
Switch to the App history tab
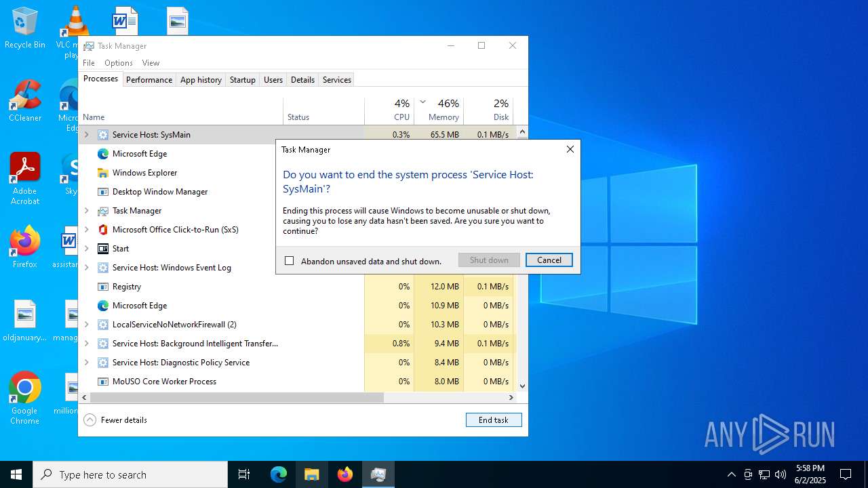(201, 80)
